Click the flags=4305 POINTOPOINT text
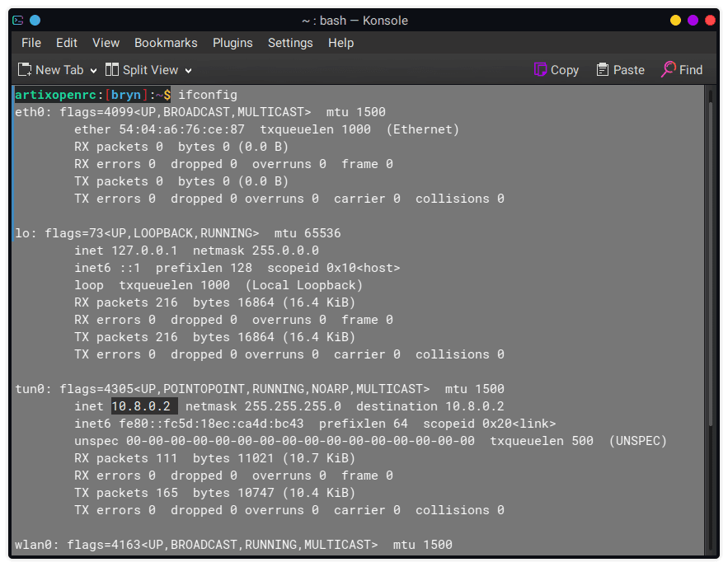 pos(245,389)
